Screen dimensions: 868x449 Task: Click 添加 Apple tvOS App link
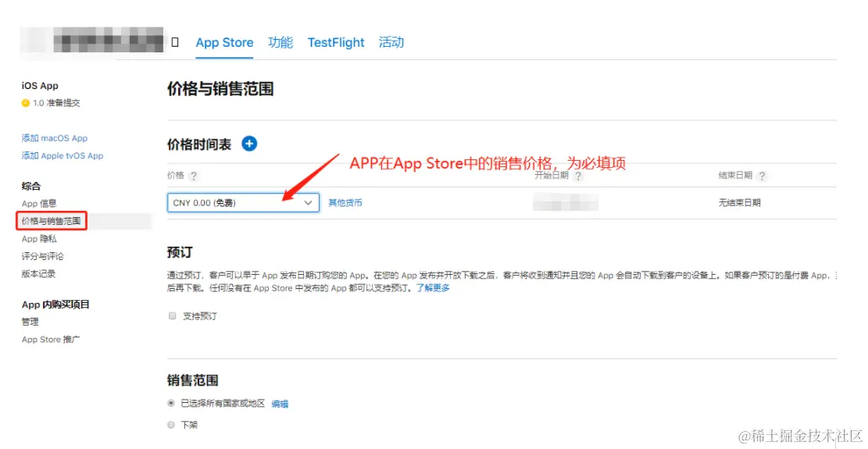coord(63,156)
